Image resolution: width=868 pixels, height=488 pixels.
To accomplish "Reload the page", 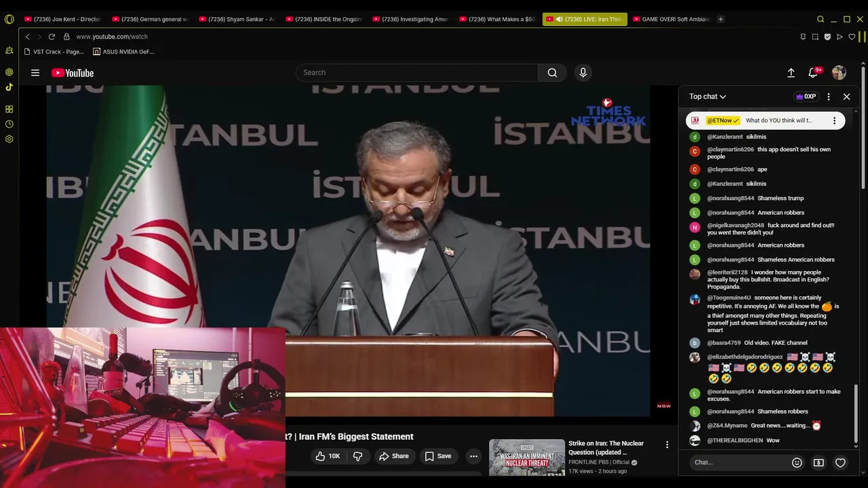I will [x=52, y=37].
